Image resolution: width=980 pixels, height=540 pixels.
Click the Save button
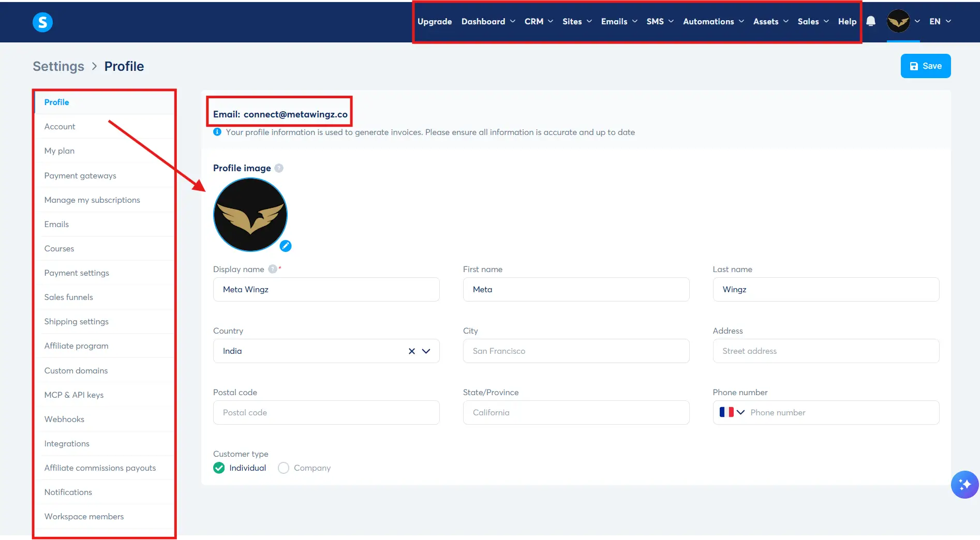click(925, 66)
